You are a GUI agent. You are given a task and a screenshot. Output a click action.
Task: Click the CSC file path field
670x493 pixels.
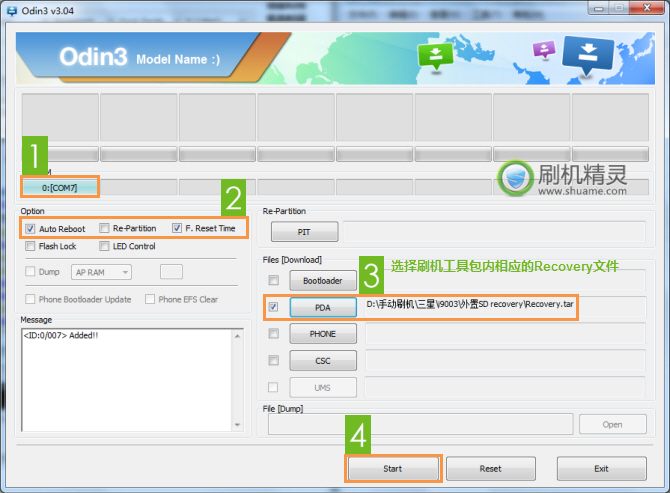click(505, 361)
